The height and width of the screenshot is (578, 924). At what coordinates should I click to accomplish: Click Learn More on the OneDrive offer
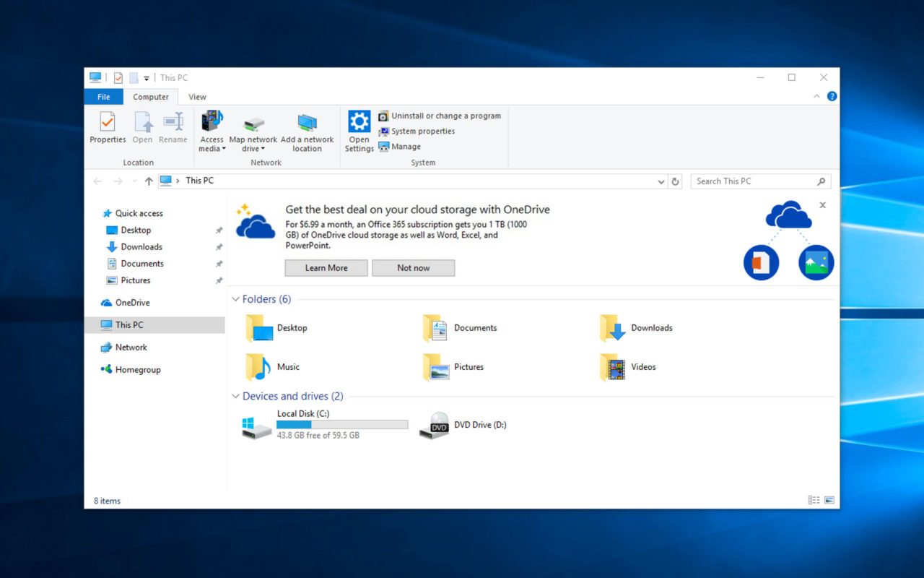tap(326, 268)
